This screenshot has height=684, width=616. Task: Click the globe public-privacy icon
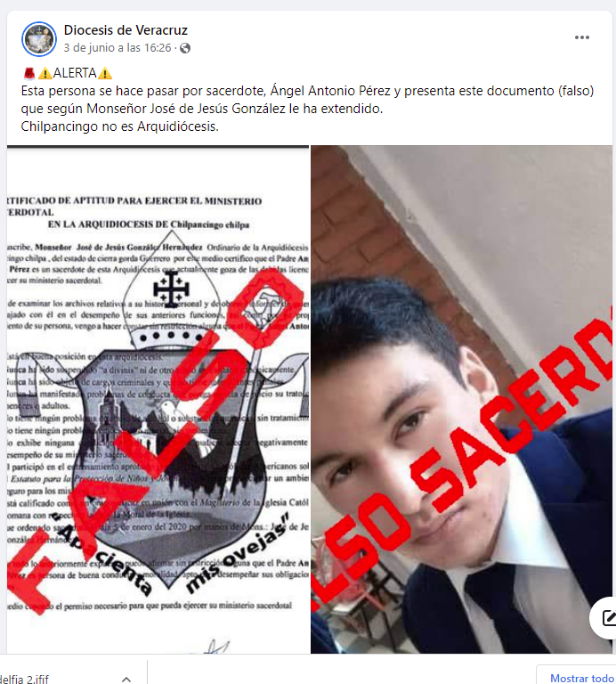point(185,48)
